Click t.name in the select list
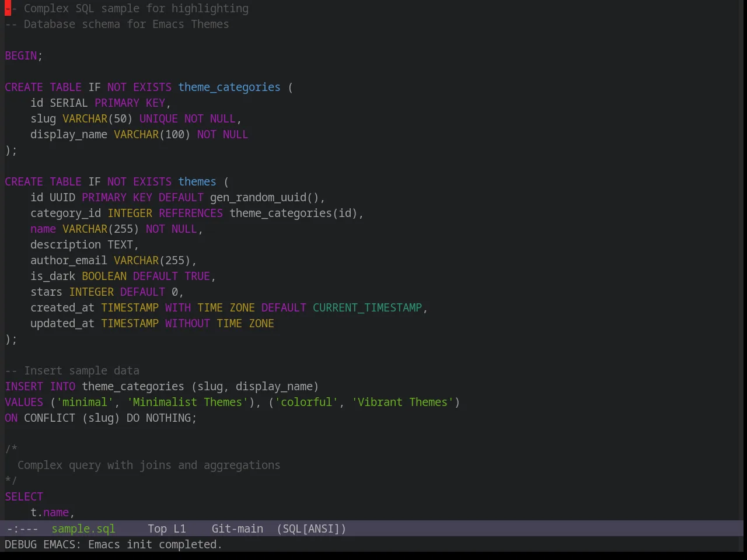 [x=50, y=512]
